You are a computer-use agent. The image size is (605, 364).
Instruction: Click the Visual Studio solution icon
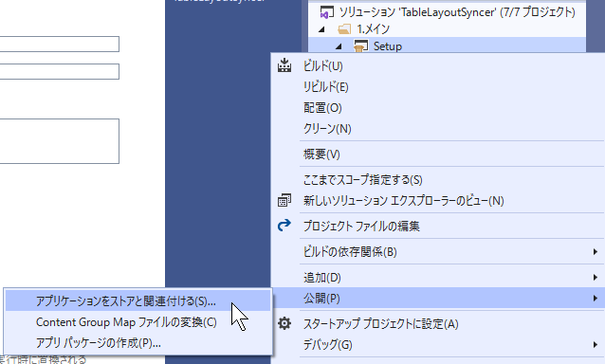[x=327, y=12]
